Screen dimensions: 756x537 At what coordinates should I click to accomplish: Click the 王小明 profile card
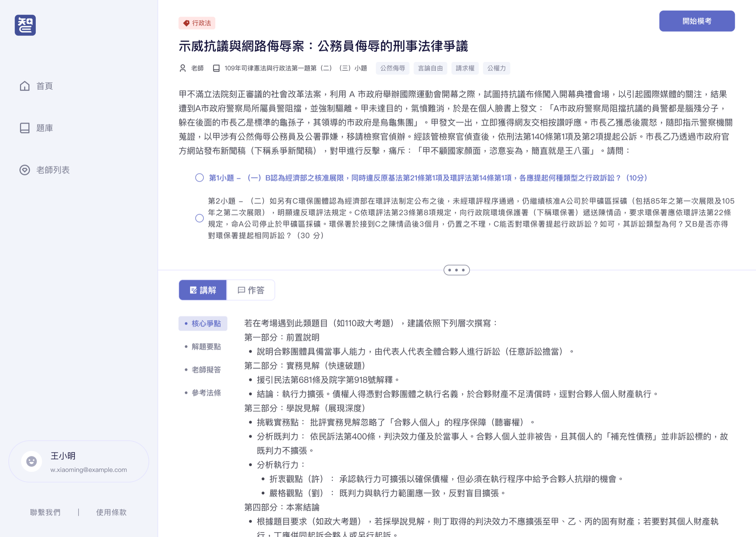coord(78,461)
